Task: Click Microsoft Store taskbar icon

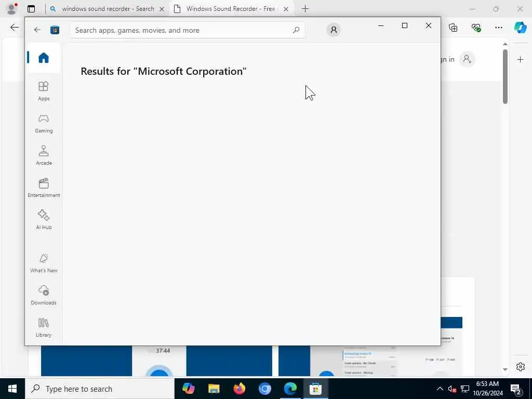Action: pyautogui.click(x=315, y=389)
